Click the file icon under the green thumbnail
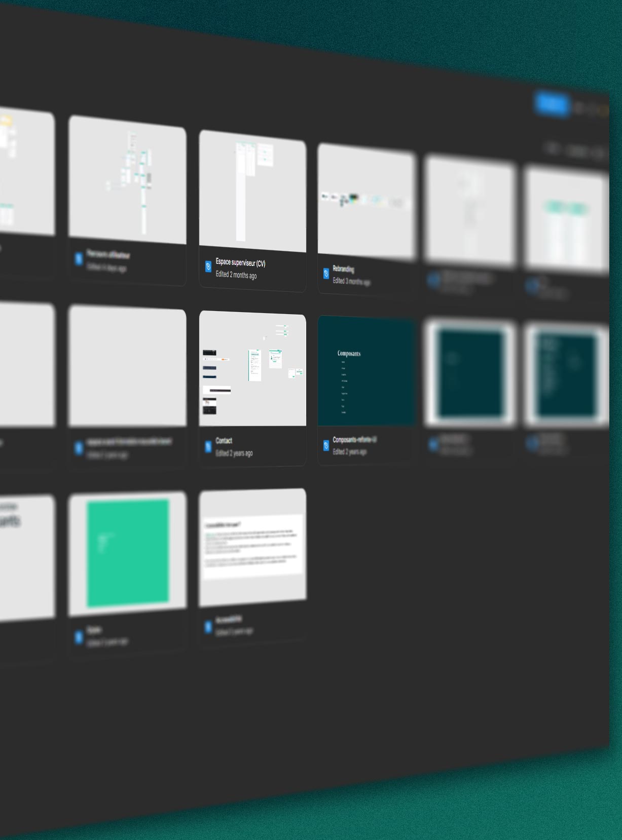 (79, 636)
